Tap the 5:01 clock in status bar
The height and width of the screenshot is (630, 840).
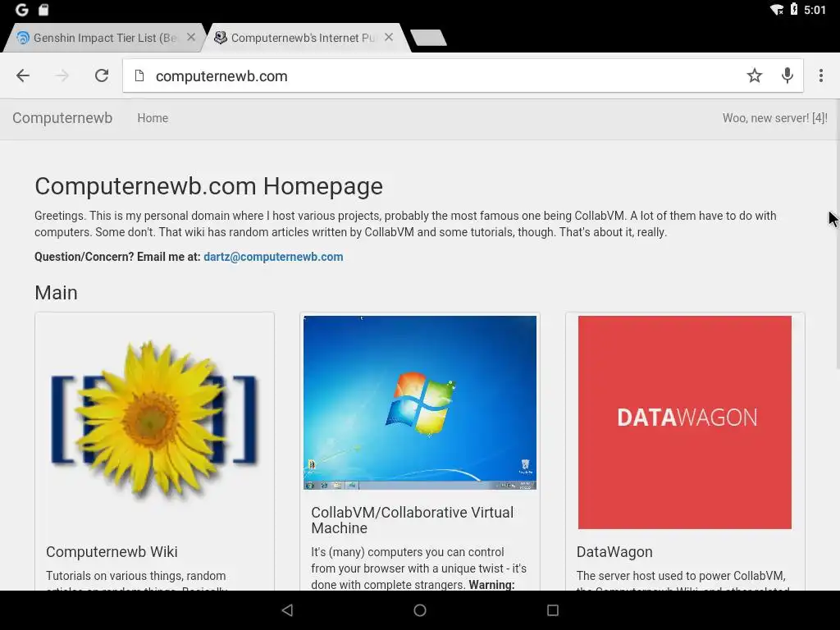[x=815, y=10]
